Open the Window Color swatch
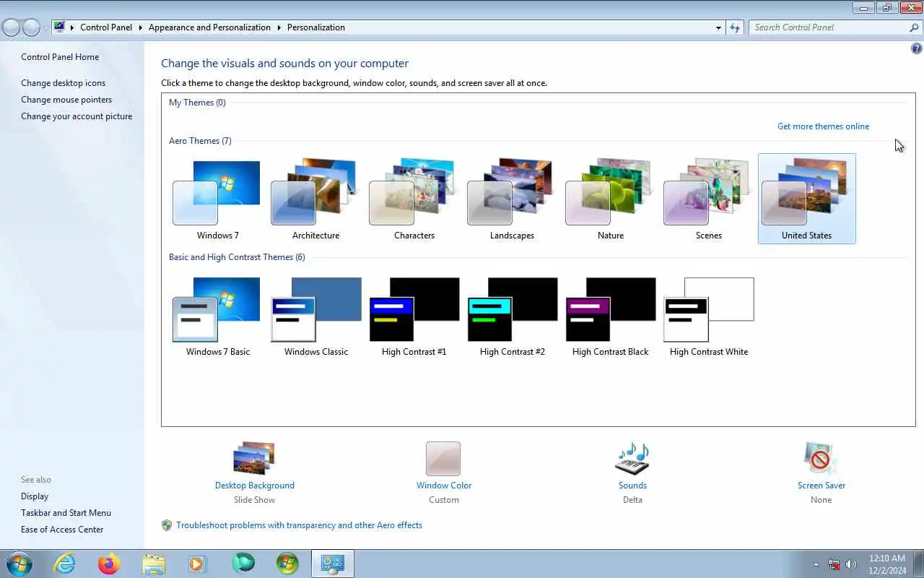Viewport: 924px width, 578px height. [443, 459]
